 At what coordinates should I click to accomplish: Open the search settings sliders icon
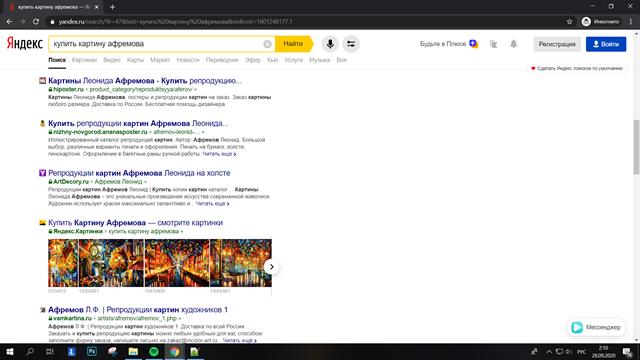pos(351,44)
